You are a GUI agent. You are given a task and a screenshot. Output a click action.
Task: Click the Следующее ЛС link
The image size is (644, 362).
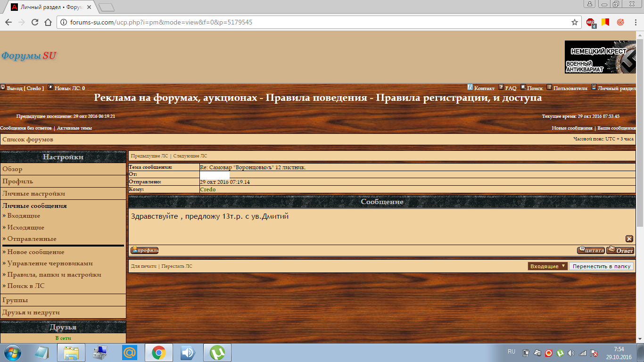coord(190,156)
